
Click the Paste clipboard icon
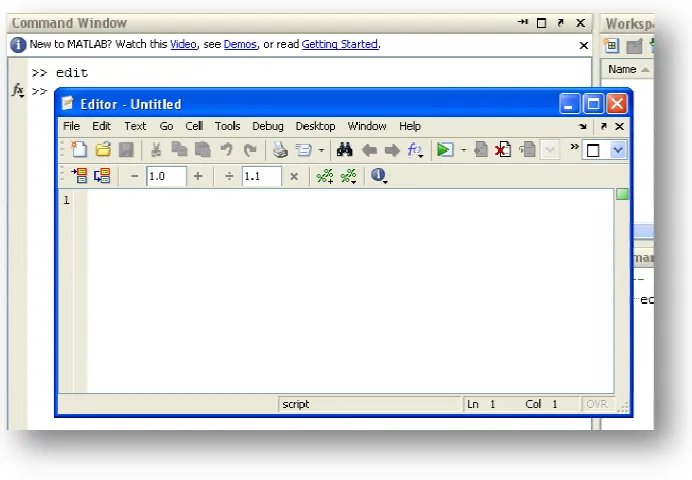203,150
